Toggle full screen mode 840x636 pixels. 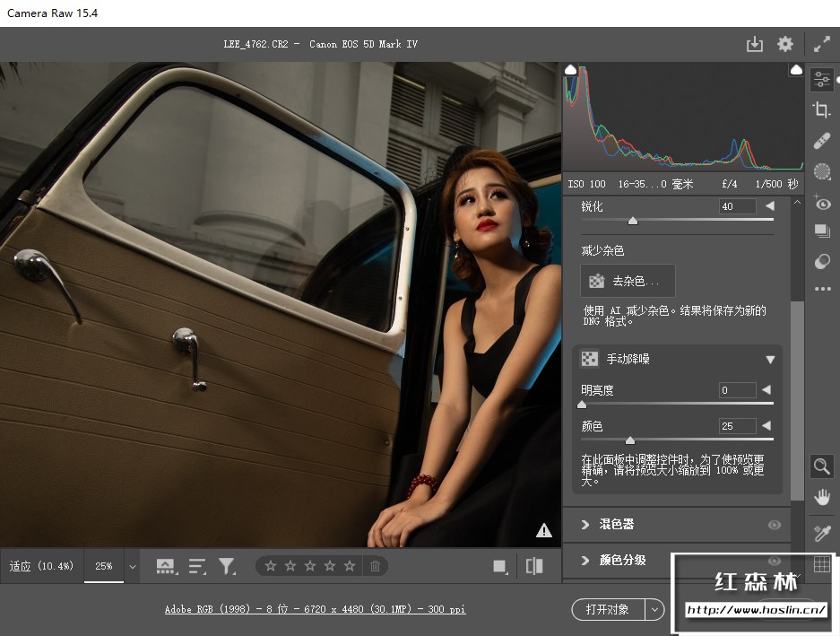822,44
